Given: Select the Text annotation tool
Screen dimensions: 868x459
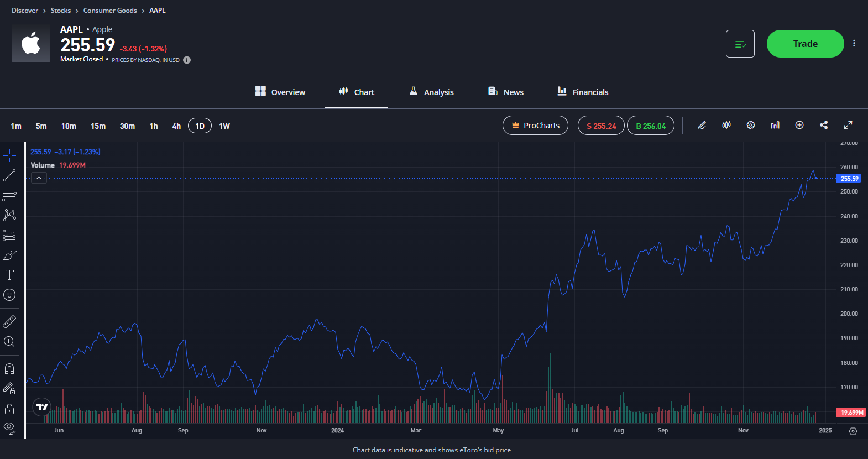Looking at the screenshot, I should tap(9, 275).
